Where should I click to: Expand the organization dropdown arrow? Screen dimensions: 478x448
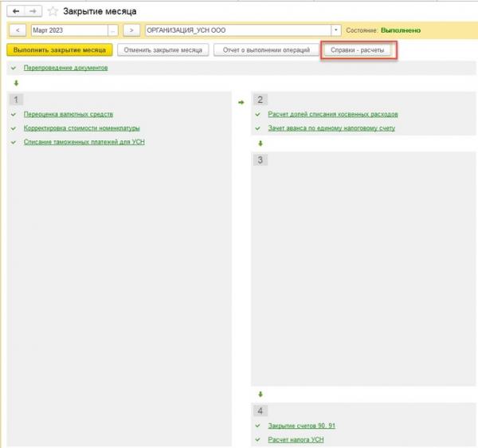click(x=336, y=30)
